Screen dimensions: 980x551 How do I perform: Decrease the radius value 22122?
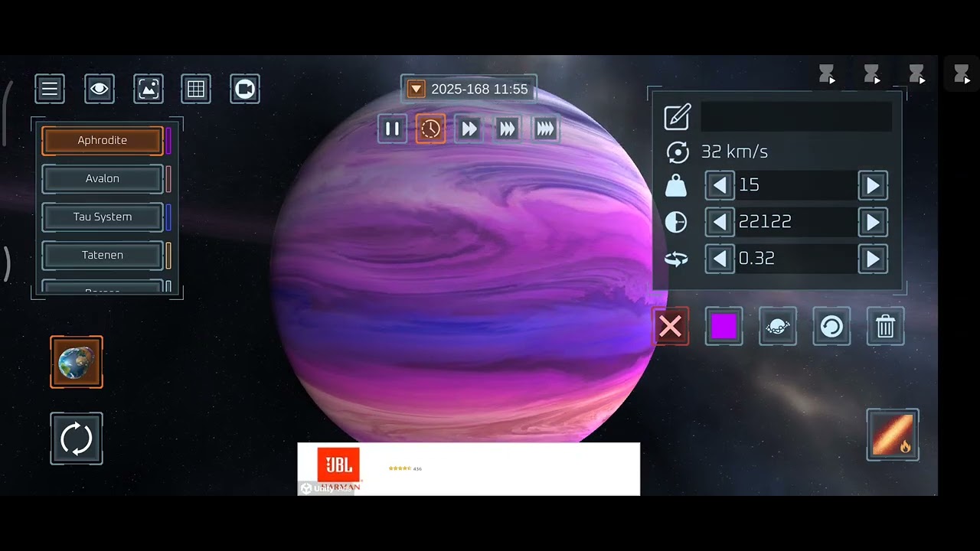tap(720, 222)
